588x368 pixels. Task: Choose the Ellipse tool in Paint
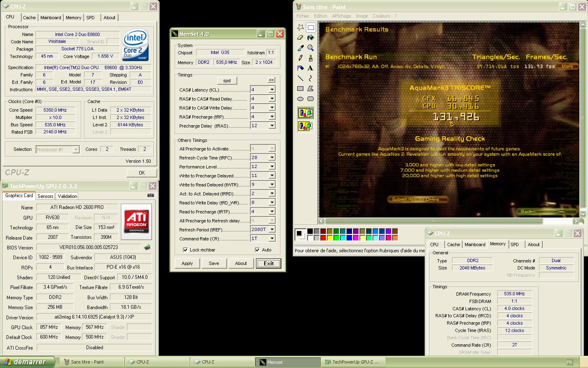click(301, 99)
